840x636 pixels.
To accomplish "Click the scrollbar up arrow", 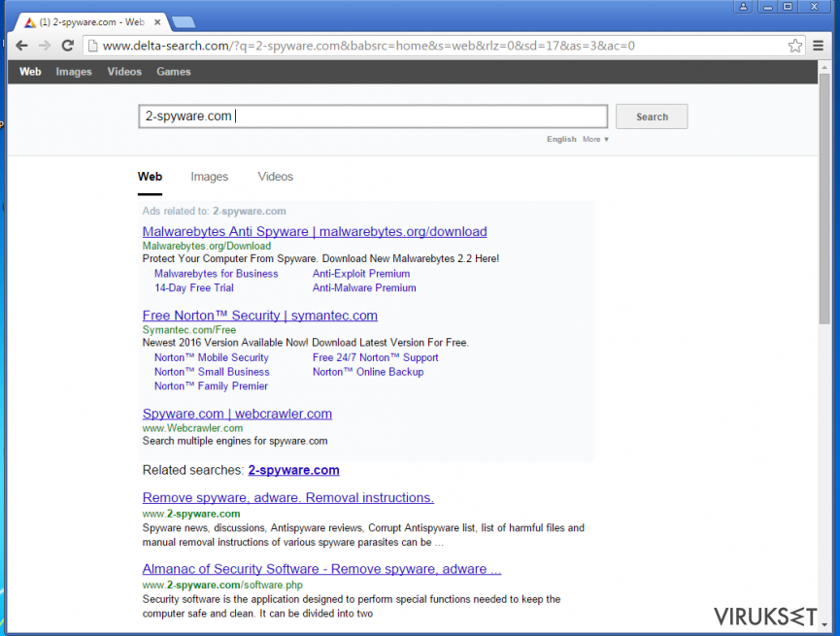I will (823, 66).
